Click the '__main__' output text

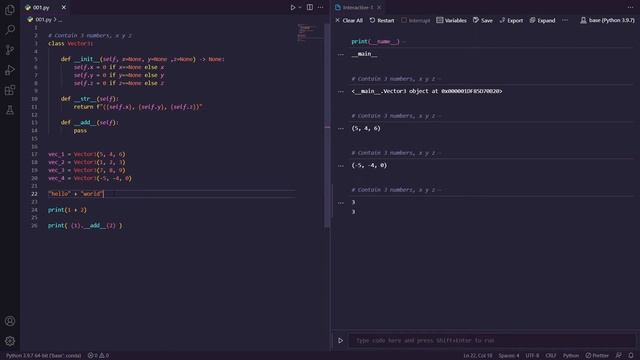click(364, 54)
